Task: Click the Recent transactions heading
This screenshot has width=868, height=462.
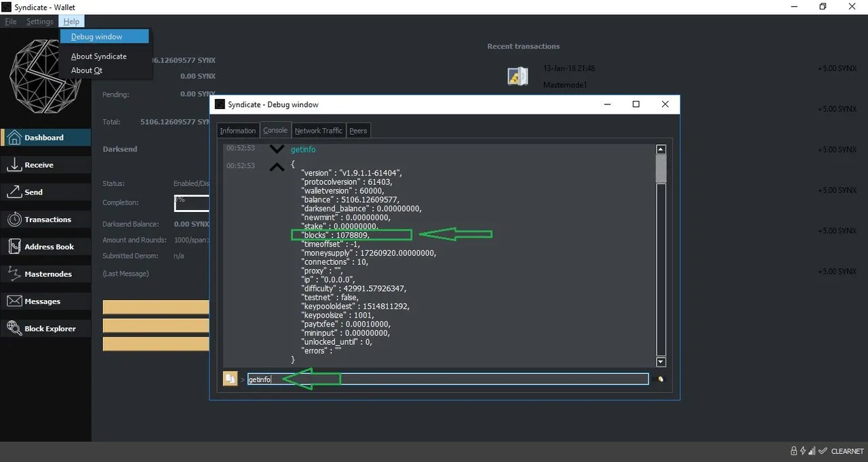Action: click(524, 46)
